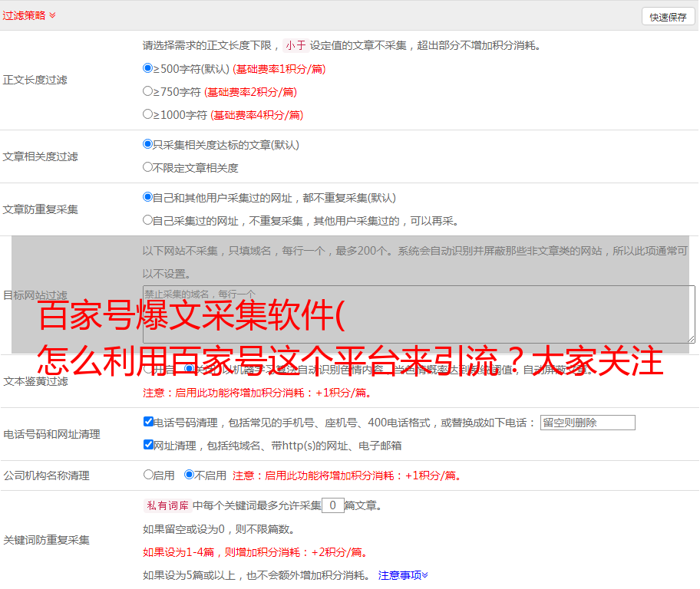This screenshot has width=700, height=589.
Task: Select the ≥500字符(默认) length option
Action: [147, 68]
